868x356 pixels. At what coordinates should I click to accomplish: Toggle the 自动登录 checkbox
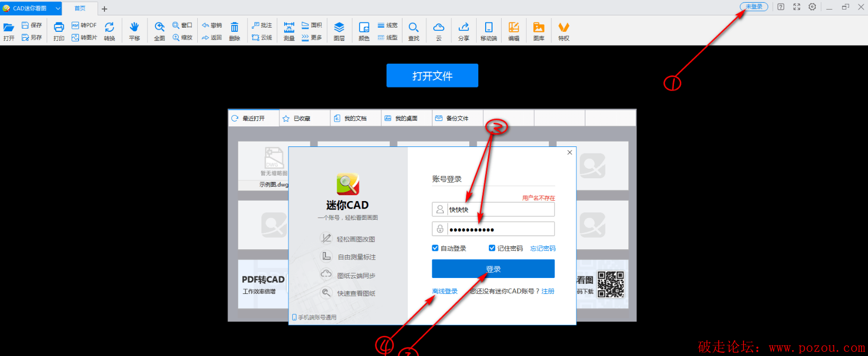pyautogui.click(x=435, y=248)
